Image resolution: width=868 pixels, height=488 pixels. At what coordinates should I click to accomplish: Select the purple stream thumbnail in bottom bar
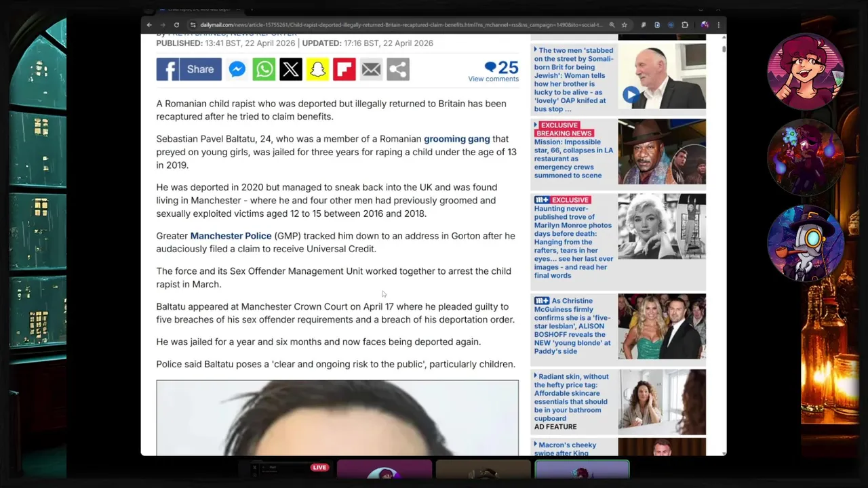coord(384,470)
